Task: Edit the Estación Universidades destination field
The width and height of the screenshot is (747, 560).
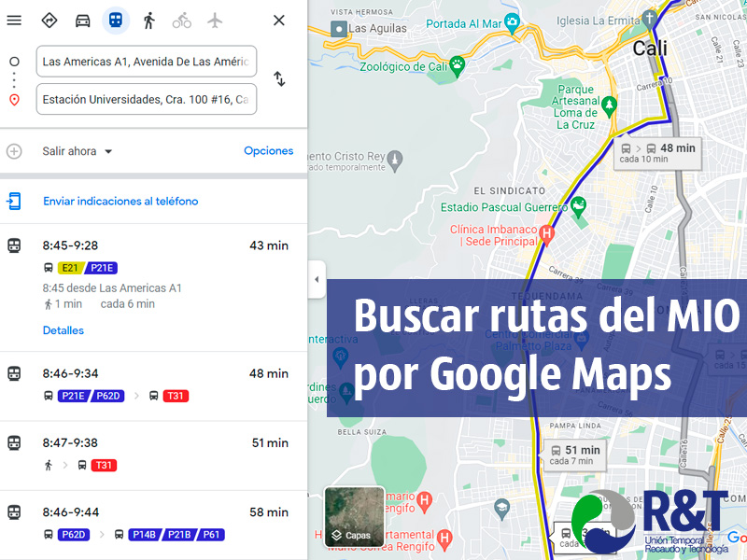Action: [147, 100]
